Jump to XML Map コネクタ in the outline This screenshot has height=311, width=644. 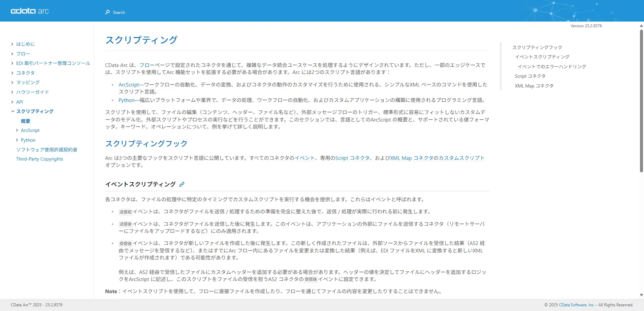(533, 85)
